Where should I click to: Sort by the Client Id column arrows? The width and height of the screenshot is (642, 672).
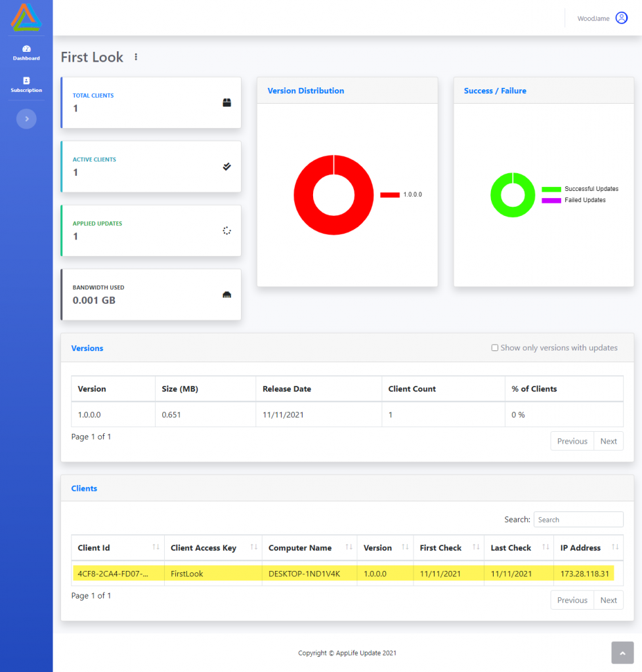(156, 547)
